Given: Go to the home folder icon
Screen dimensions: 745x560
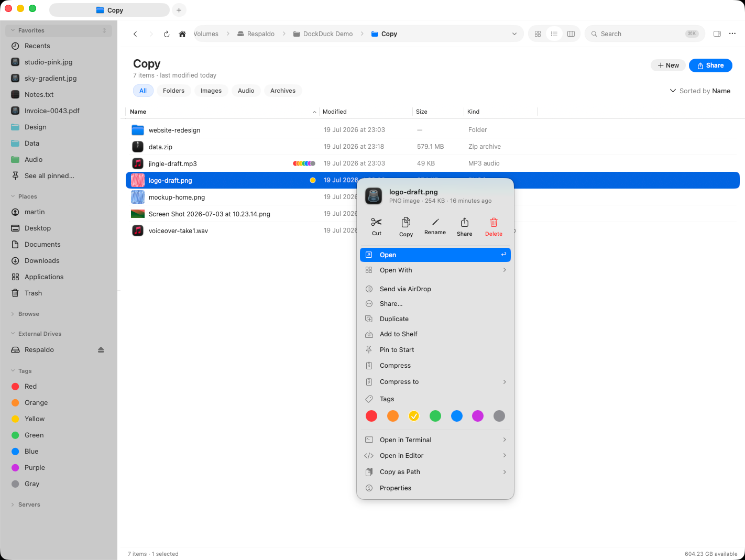Looking at the screenshot, I should (x=182, y=34).
